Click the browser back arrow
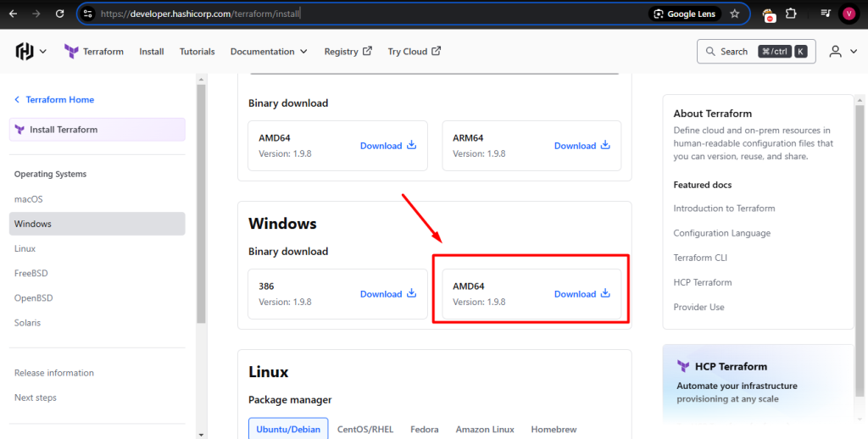The height and width of the screenshot is (439, 868). tap(13, 14)
